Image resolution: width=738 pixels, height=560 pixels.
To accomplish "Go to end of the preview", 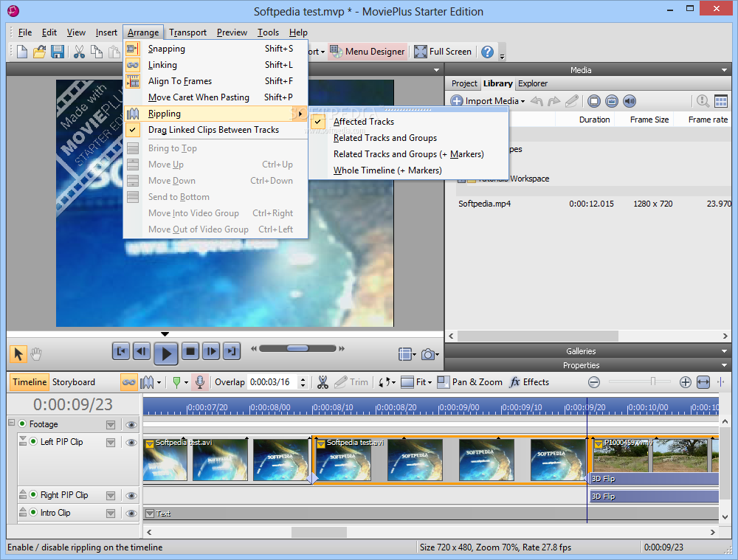I will tap(232, 351).
